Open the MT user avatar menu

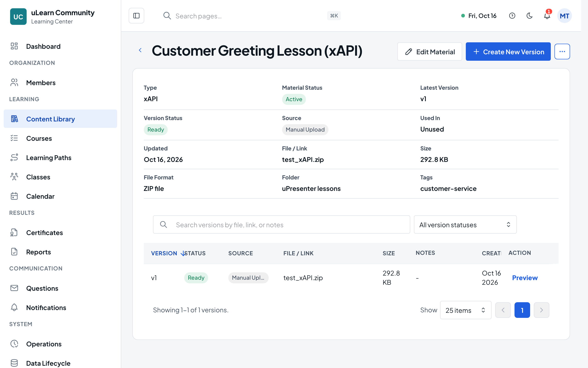tap(564, 16)
